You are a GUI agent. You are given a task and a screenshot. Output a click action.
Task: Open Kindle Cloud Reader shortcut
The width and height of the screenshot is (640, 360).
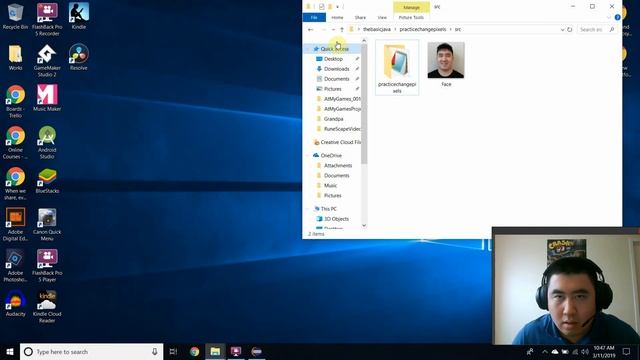tap(47, 307)
